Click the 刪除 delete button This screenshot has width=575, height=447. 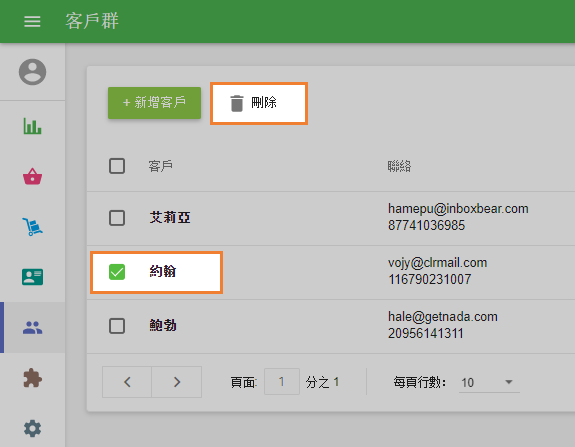[259, 103]
